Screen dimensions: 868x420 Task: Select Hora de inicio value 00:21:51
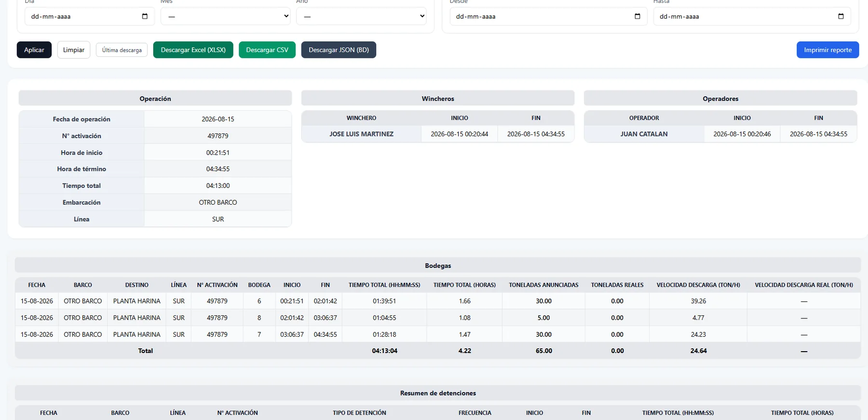[218, 153]
